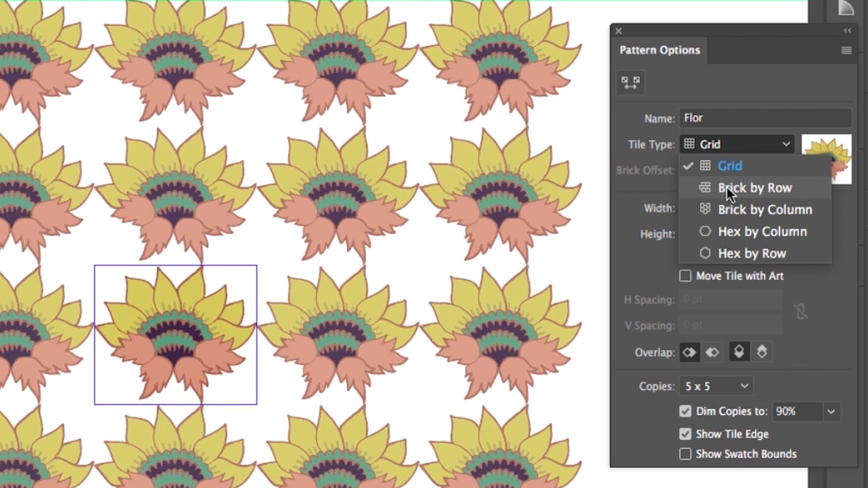The width and height of the screenshot is (868, 488).
Task: Uncheck Show Tile Edge checkbox
Action: (685, 434)
